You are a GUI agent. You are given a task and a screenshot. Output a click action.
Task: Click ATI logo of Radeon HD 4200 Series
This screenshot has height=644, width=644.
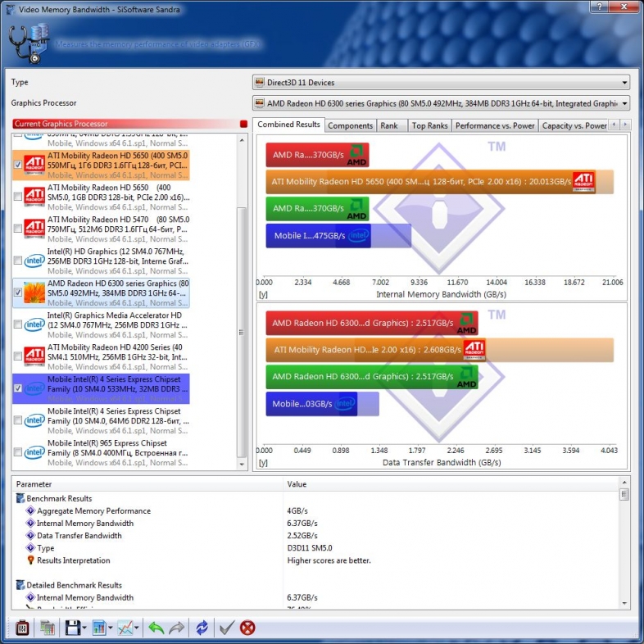(x=34, y=356)
